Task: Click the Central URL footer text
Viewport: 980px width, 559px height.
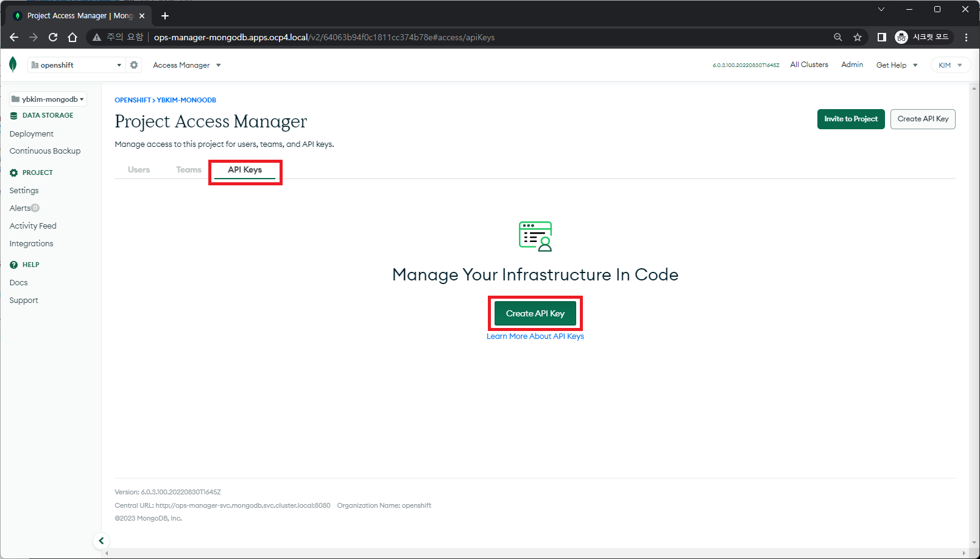Action: [x=222, y=505]
